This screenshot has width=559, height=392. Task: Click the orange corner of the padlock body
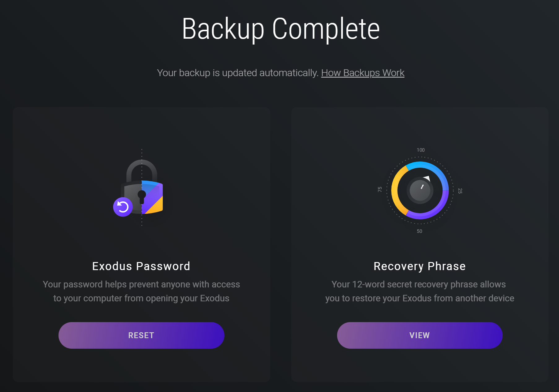[156, 207]
